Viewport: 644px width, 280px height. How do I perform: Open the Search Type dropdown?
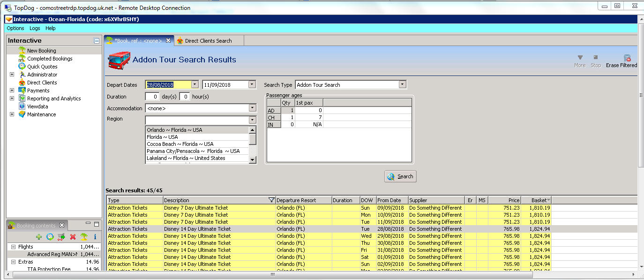click(x=402, y=85)
